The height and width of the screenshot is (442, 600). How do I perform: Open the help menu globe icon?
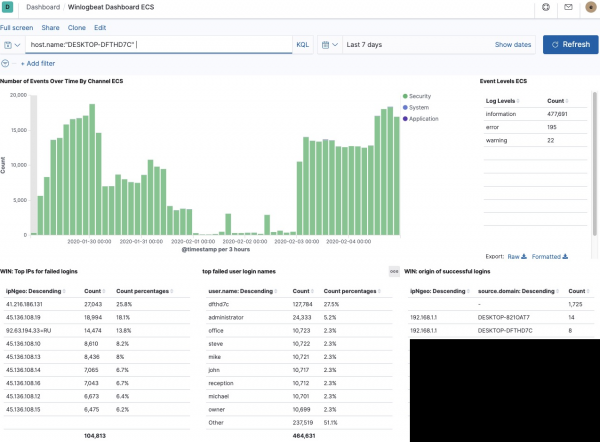[x=545, y=7]
